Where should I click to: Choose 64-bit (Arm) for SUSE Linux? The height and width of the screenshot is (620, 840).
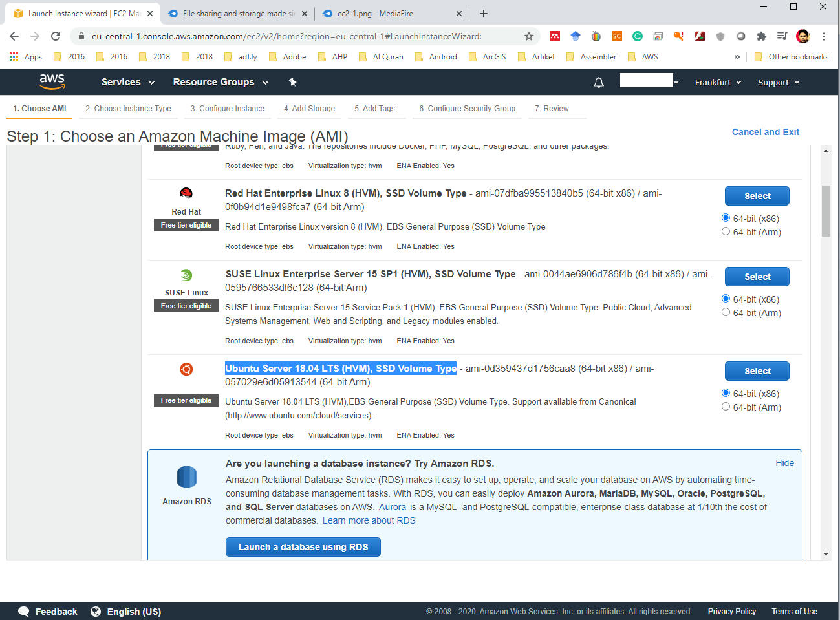(x=726, y=312)
